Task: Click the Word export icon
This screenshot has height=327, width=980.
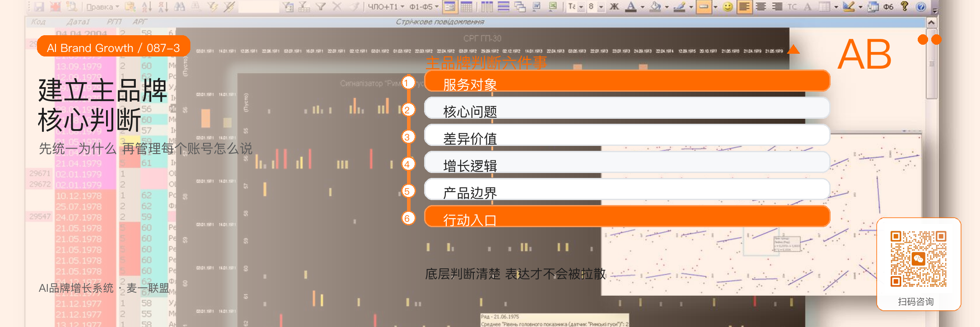Action: tap(536, 6)
